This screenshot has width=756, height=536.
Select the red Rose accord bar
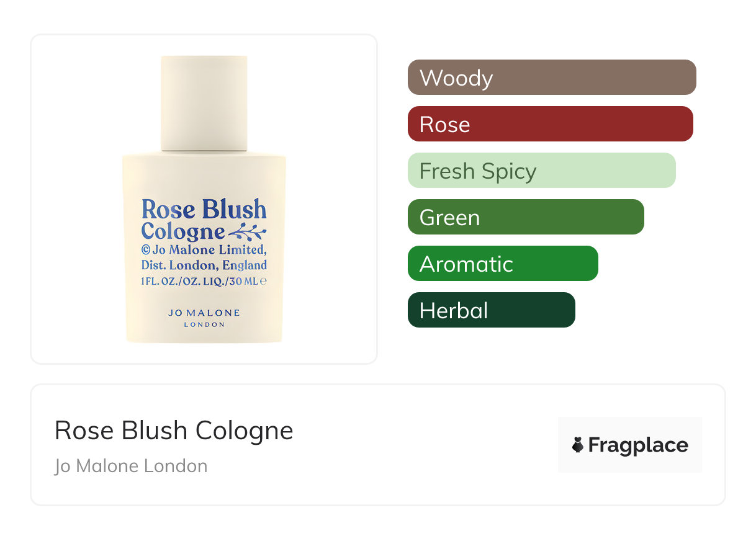tap(550, 124)
